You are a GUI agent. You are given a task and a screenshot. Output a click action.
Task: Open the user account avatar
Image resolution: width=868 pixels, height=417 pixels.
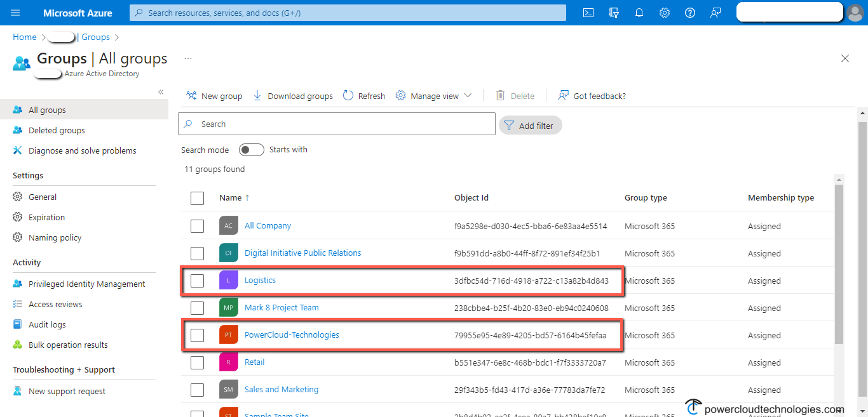click(855, 12)
